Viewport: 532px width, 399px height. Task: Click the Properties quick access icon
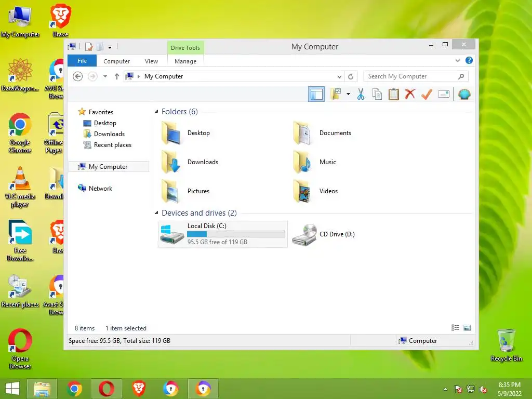click(x=88, y=47)
